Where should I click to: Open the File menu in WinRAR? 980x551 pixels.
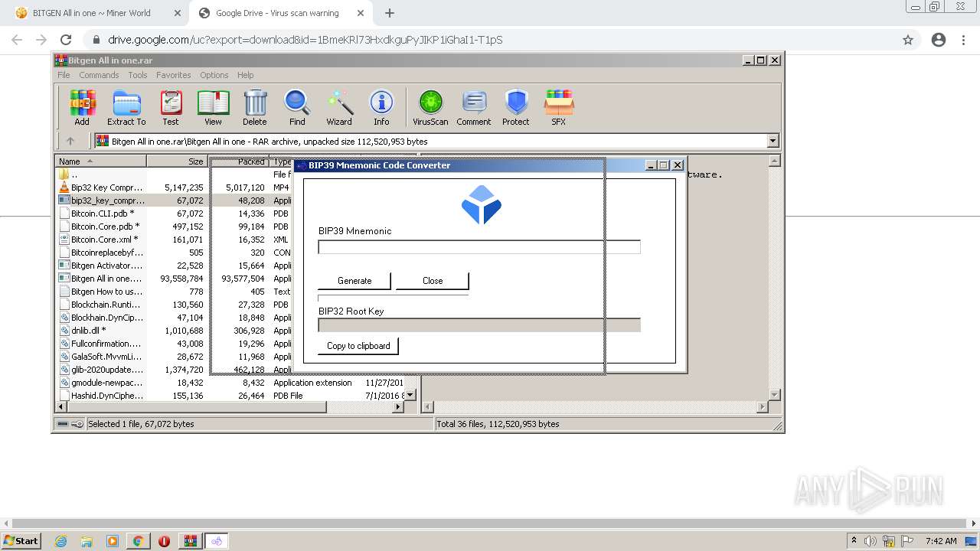pos(64,75)
